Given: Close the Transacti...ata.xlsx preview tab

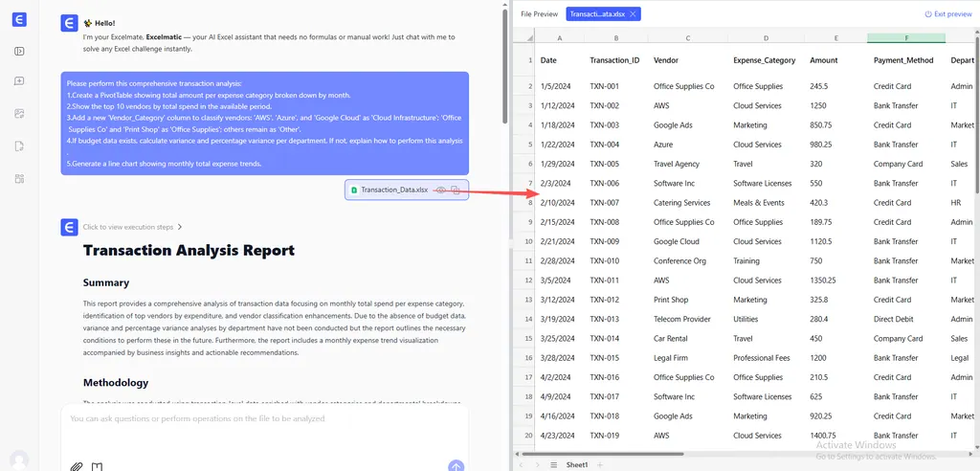Looking at the screenshot, I should pos(633,14).
